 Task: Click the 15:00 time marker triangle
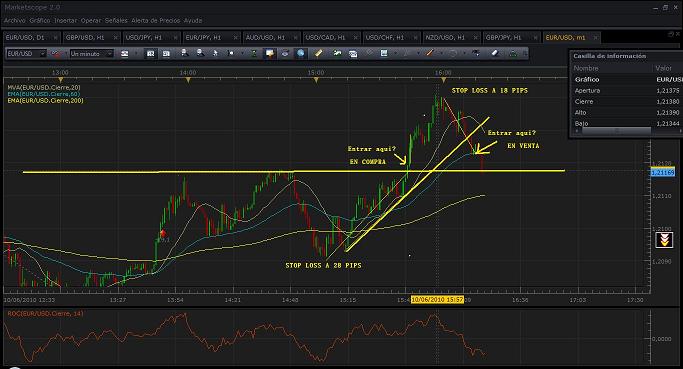[x=316, y=80]
